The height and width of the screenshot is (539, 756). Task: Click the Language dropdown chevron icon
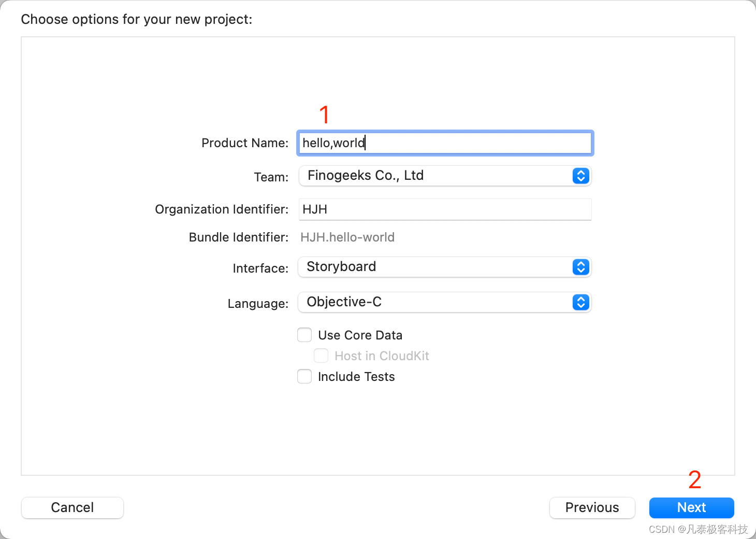click(x=580, y=302)
